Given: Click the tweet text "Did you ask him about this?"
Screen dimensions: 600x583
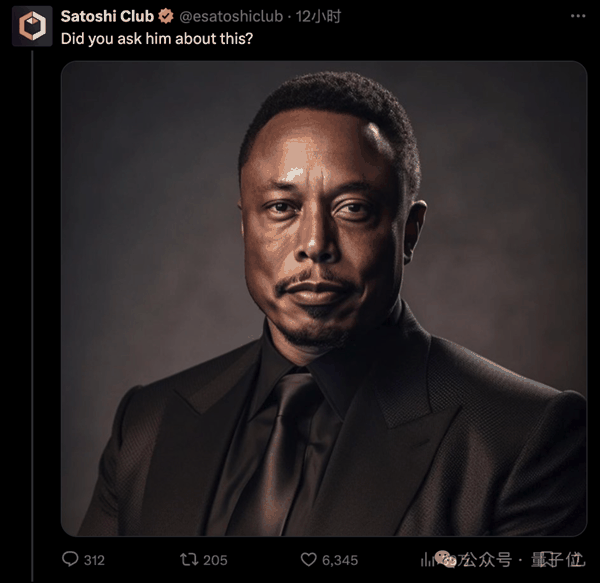Looking at the screenshot, I should pos(156,40).
